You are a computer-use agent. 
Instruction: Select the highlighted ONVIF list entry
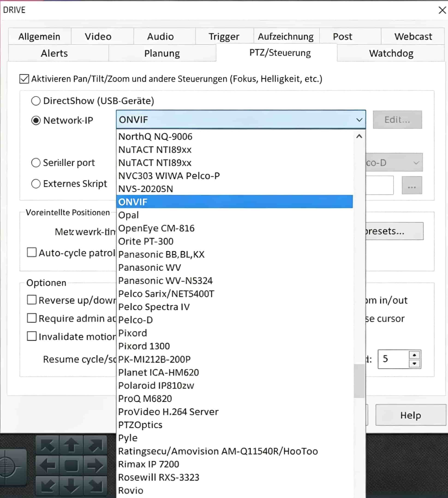pos(235,202)
